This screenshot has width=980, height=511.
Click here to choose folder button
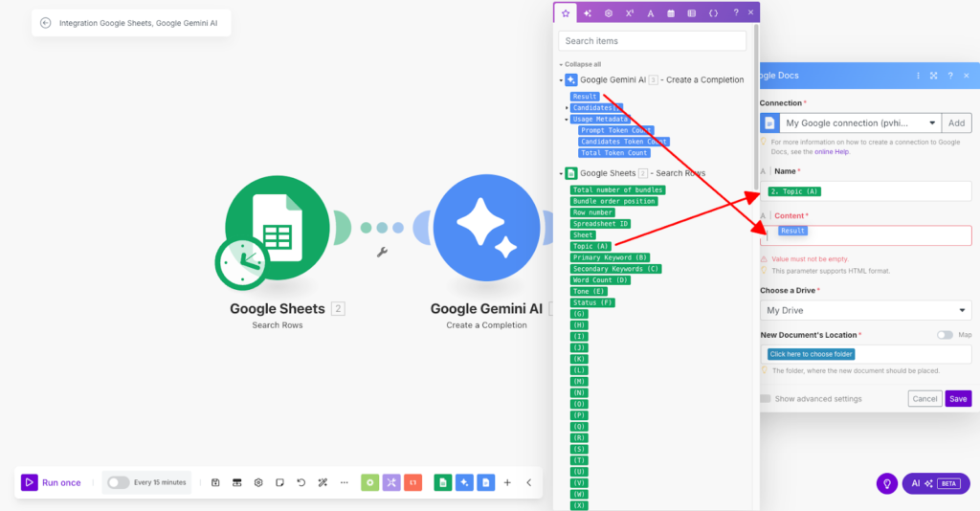[811, 354]
